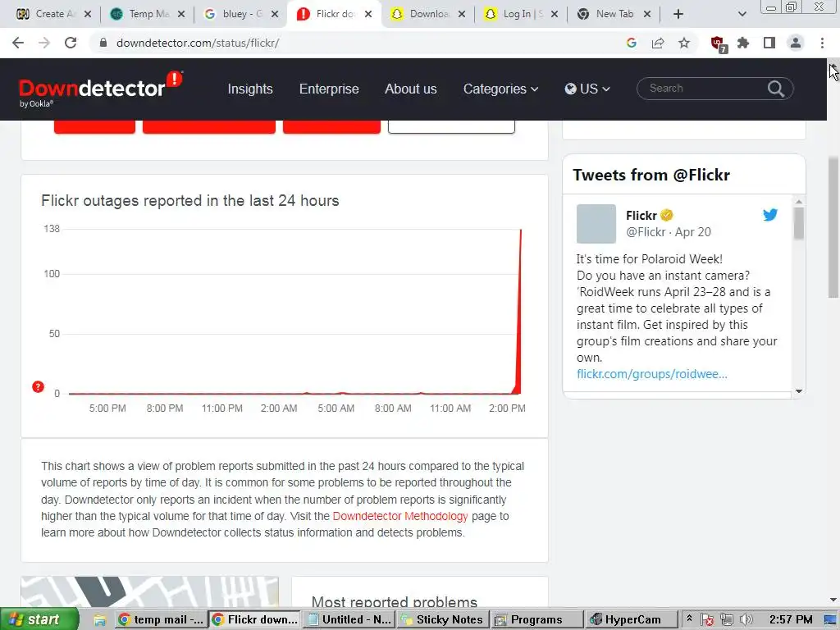
Task: Share this page via the share icon
Action: click(658, 43)
